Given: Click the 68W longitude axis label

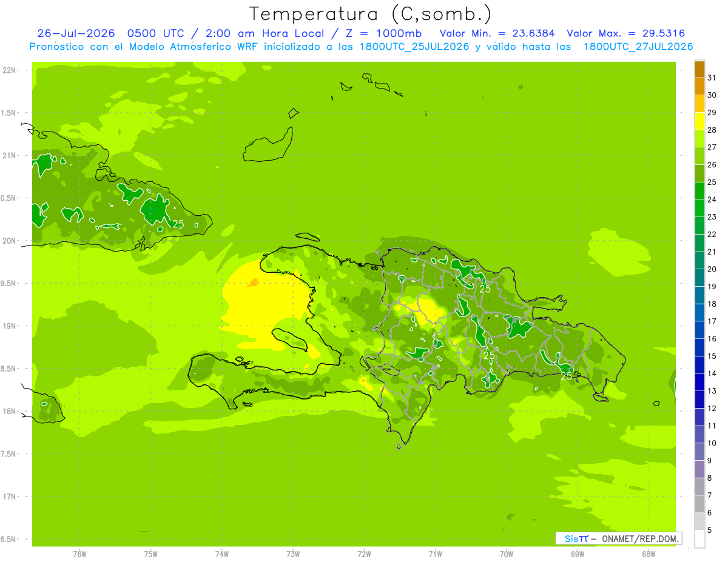Looking at the screenshot, I should pos(649,554).
